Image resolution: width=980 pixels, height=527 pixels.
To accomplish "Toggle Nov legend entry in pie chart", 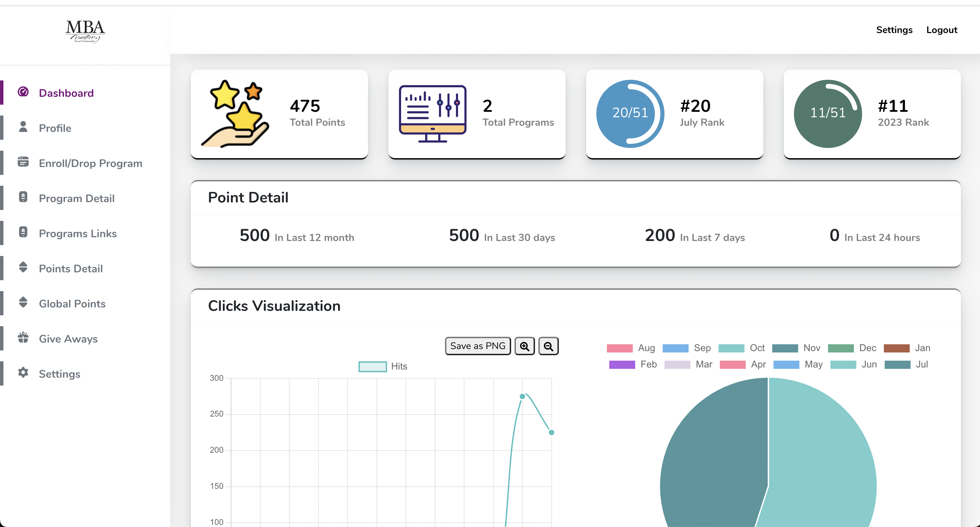I will click(796, 348).
